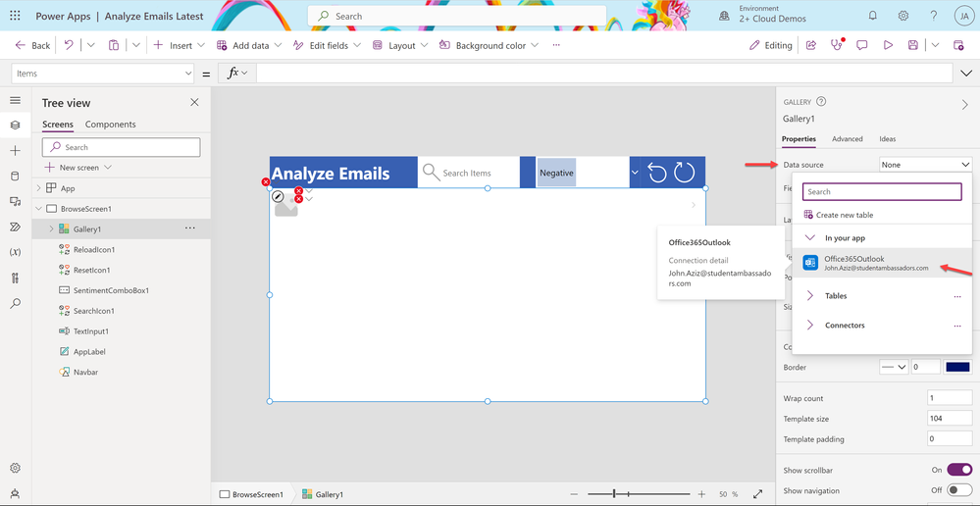Click the Editing mode button

[x=772, y=45]
